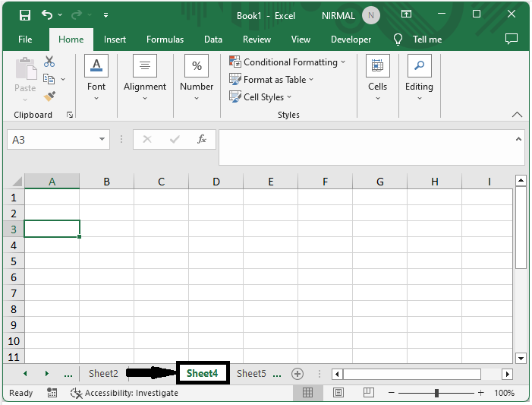This screenshot has height=405, width=532.
Task: Switch to the View tab
Action: [x=301, y=40]
